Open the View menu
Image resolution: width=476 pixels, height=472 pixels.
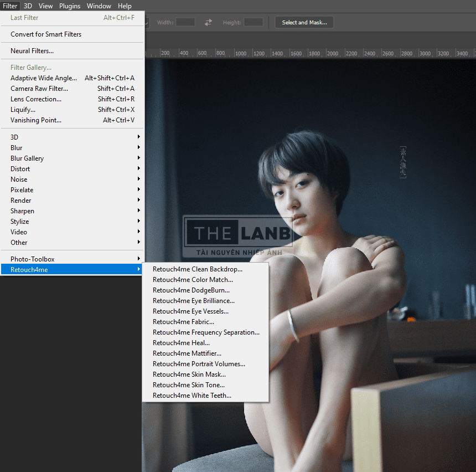[x=45, y=6]
